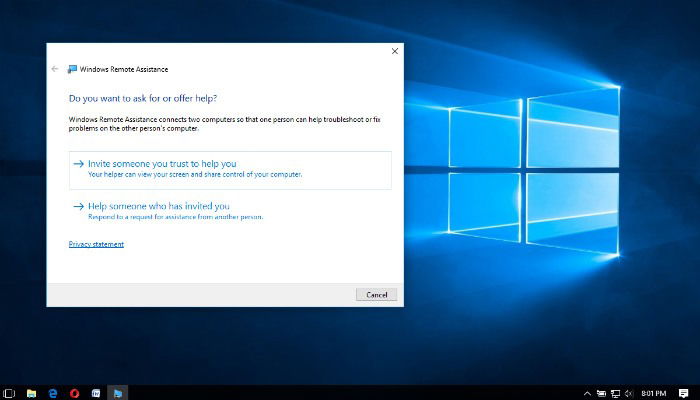700x400 pixels.
Task: Click the muted volume tray icon
Action: coord(629,393)
